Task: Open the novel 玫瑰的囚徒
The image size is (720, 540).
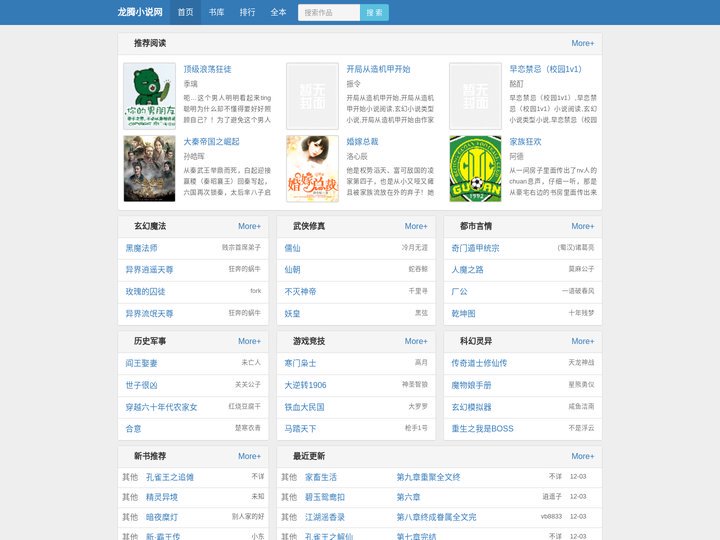Action: (145, 292)
